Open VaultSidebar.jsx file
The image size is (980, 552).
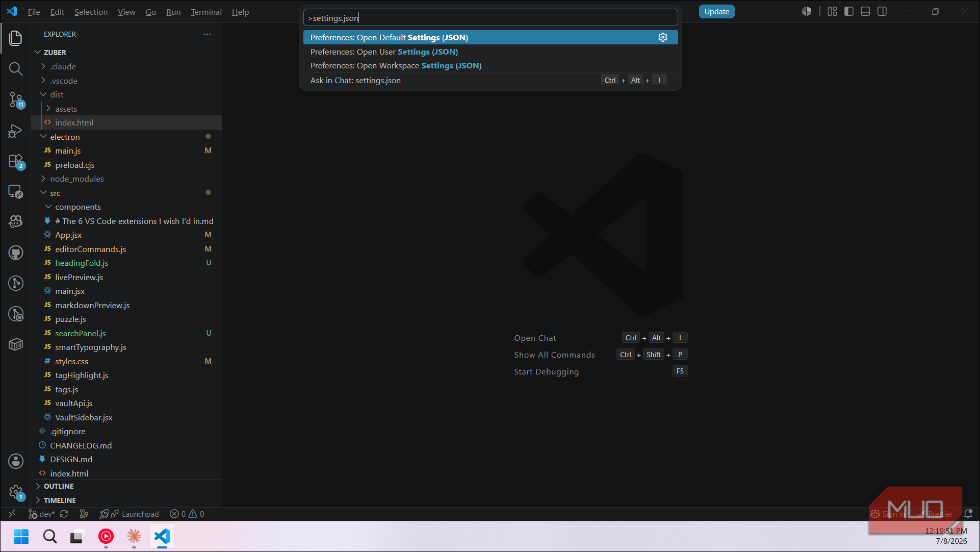pyautogui.click(x=126, y=417)
